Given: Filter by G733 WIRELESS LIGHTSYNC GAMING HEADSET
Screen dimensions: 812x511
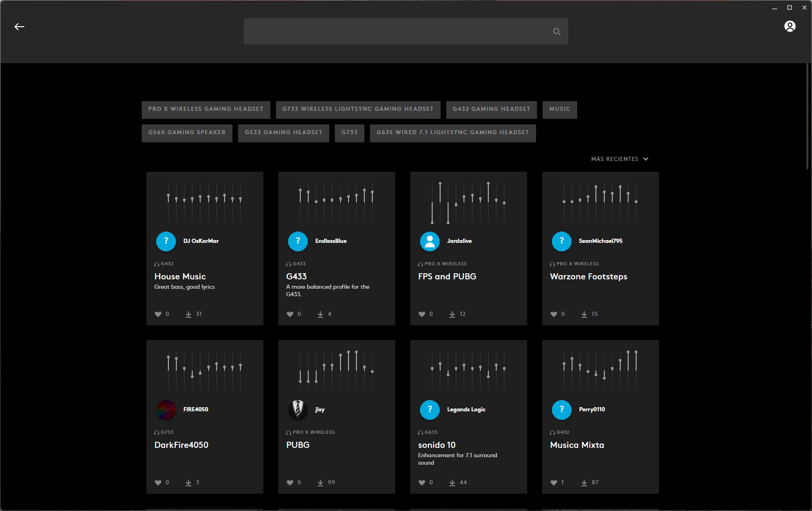Looking at the screenshot, I should [x=358, y=109].
